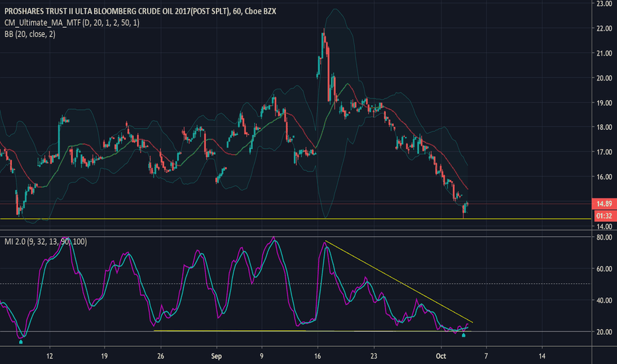Click the 16.00 price axis label
Viewport: 617px width, 364px height.
(x=604, y=177)
